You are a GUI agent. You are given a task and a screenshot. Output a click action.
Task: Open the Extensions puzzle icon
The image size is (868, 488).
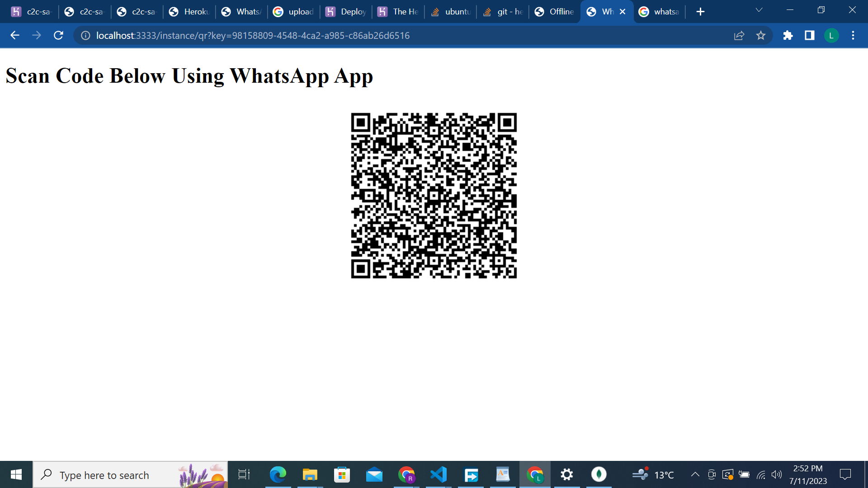pyautogui.click(x=788, y=35)
